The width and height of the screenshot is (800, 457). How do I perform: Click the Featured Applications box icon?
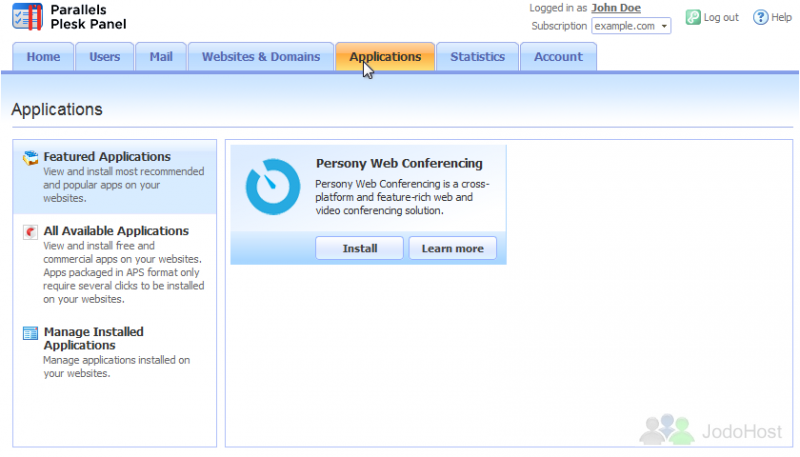click(x=31, y=158)
